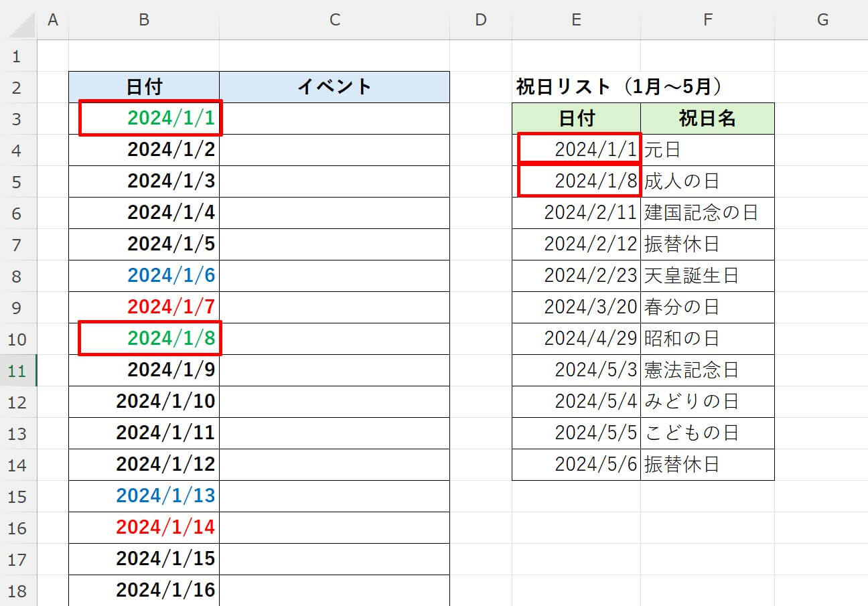
Task: Select the 2024/1/10 date cell
Action: tap(144, 402)
